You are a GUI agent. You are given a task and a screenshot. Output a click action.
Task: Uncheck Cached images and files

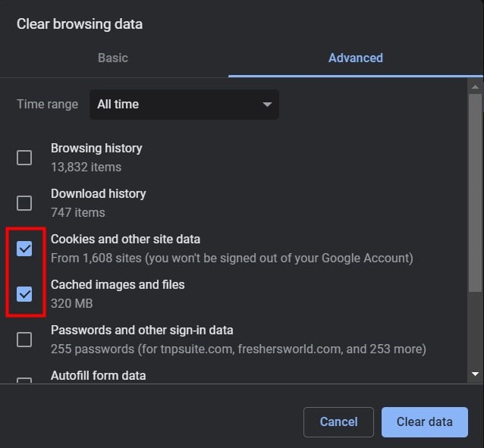coord(24,294)
